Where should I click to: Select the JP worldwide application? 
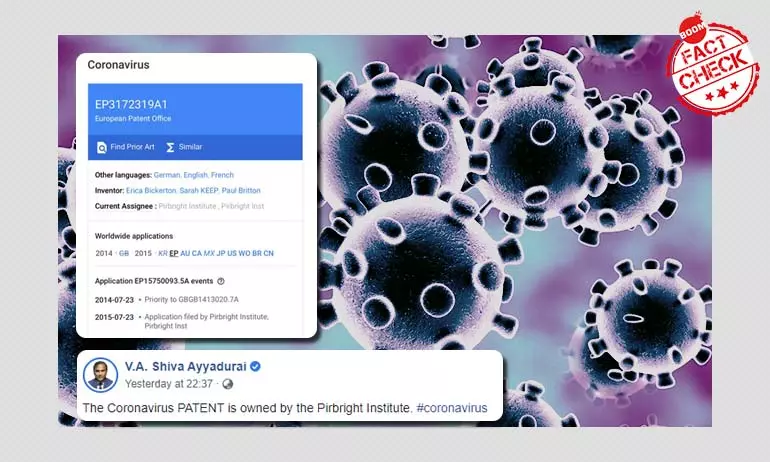[x=221, y=253]
